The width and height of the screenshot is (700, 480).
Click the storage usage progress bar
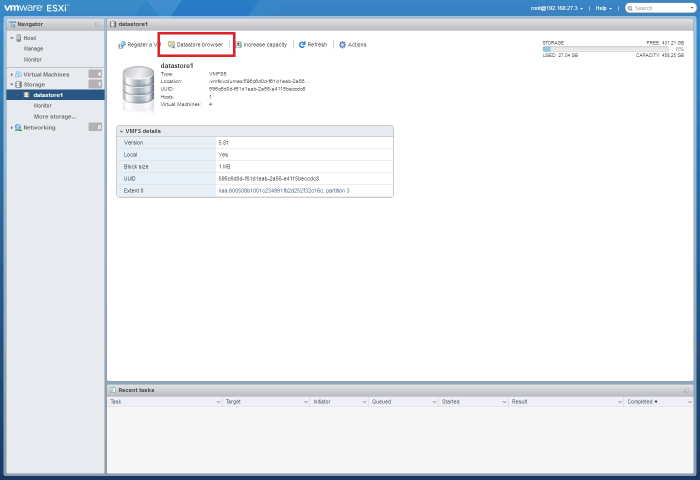[606, 49]
